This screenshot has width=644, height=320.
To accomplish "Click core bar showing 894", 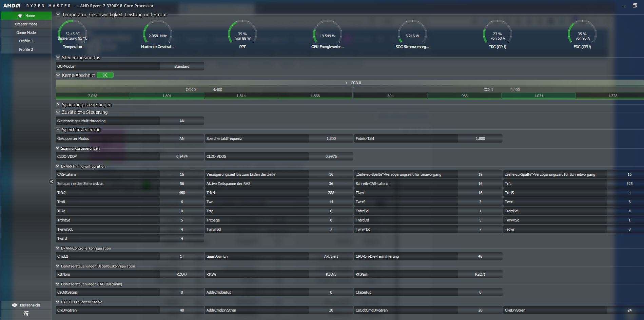I will click(390, 96).
